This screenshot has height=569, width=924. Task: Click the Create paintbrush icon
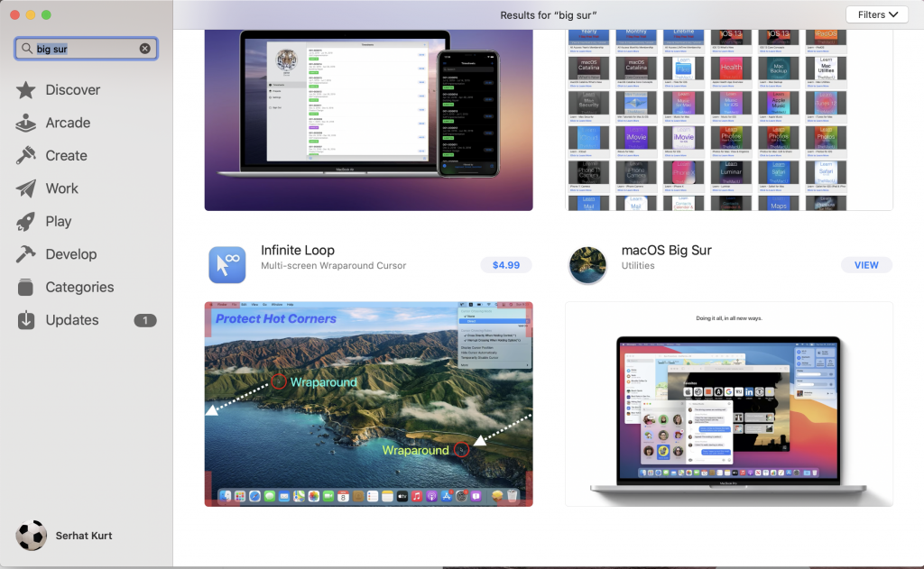coord(25,155)
